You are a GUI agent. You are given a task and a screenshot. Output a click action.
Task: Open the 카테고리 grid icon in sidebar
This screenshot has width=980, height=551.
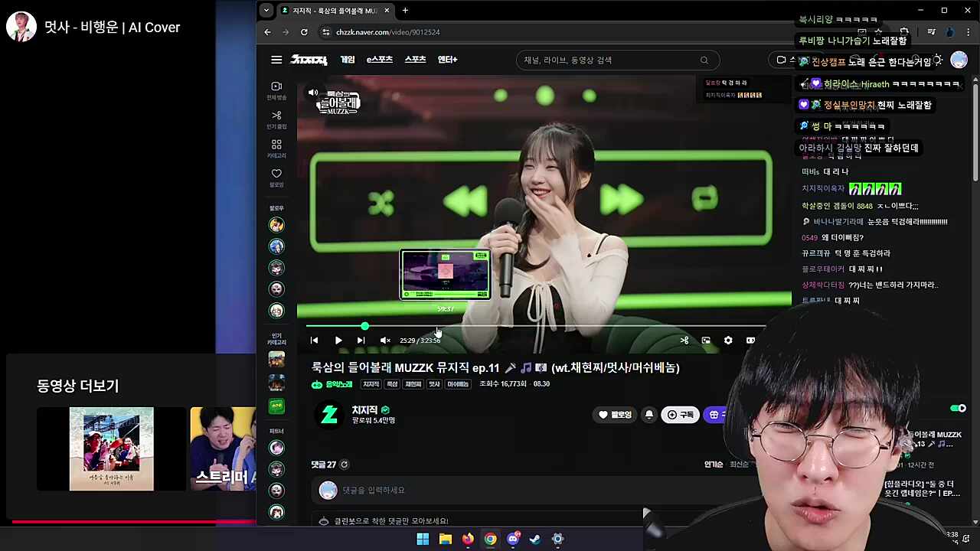(276, 145)
